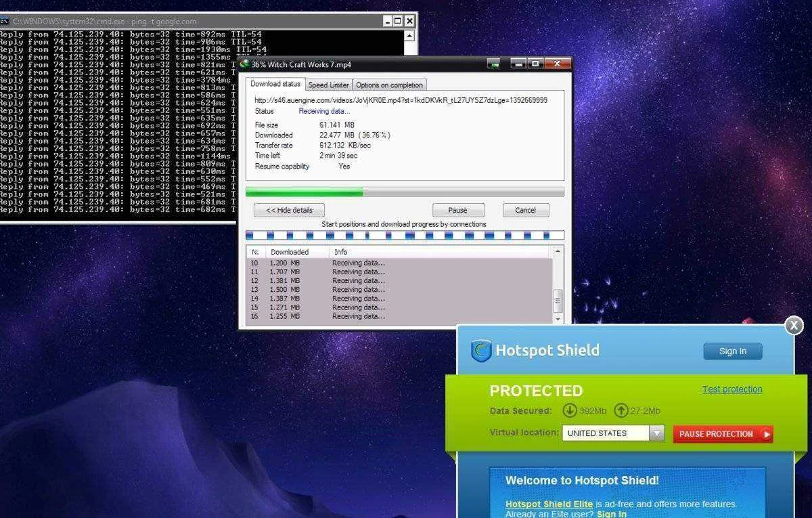The image size is (812, 518).
Task: Click the Hotspot Shield logo shield icon
Action: tap(481, 351)
